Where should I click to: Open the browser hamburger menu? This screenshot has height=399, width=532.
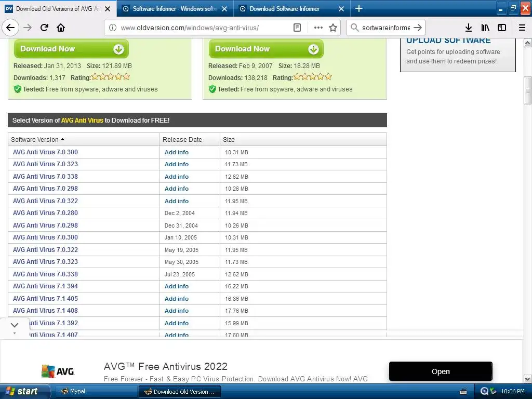[522, 28]
